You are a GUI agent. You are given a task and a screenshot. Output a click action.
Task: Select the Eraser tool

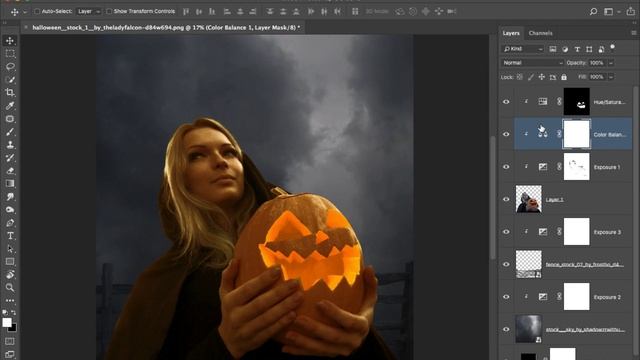point(10,171)
